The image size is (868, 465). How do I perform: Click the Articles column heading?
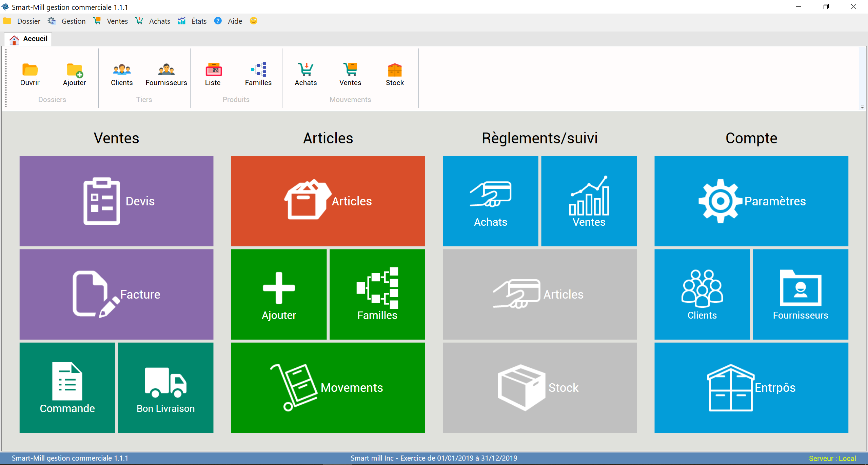(328, 138)
